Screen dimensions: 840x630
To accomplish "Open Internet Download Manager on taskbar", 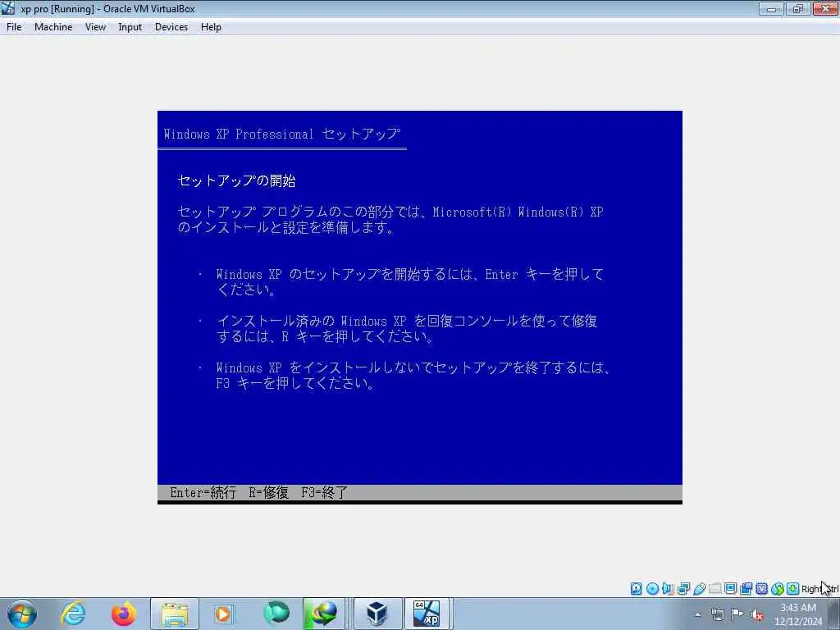I will 323,614.
